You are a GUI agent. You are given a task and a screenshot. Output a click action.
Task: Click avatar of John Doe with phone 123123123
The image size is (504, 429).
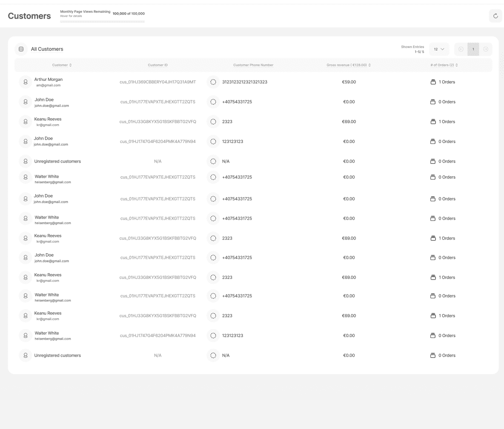coord(26,141)
